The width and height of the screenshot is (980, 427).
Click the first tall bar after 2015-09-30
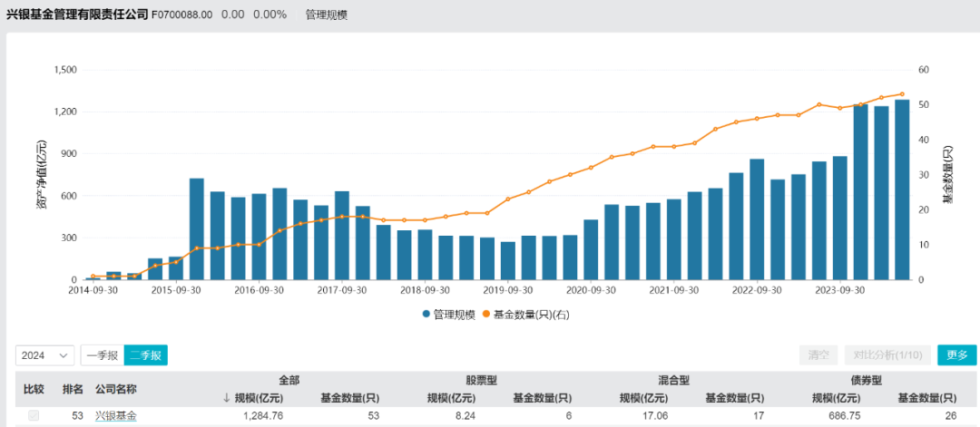coord(196,228)
